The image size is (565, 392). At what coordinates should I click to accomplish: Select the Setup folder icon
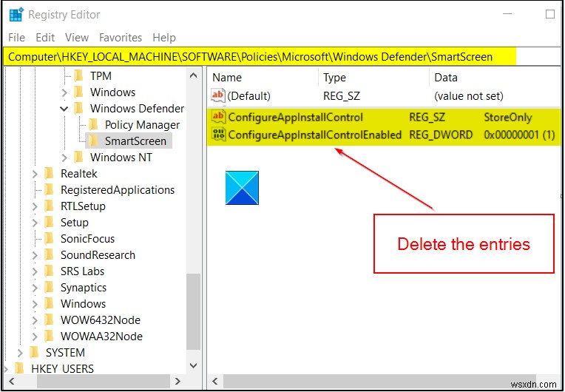point(49,223)
